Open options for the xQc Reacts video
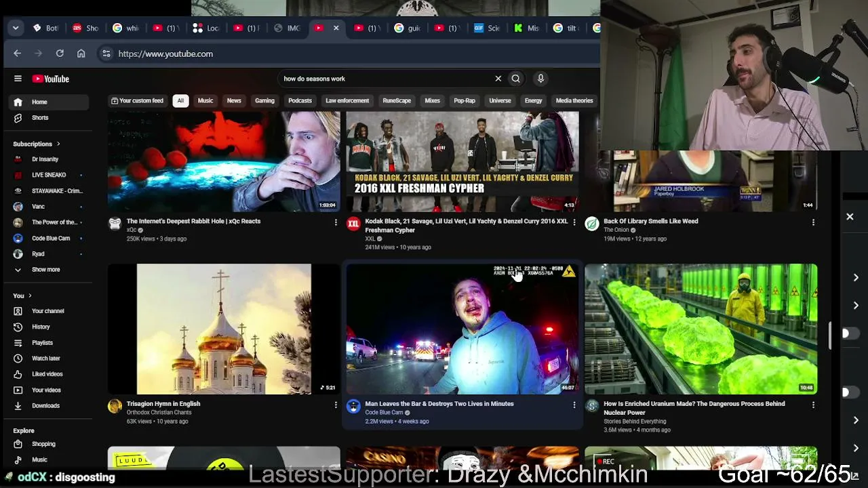 [336, 222]
